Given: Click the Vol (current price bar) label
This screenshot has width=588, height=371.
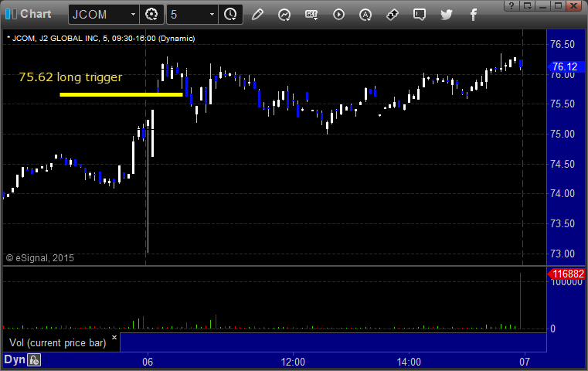Looking at the screenshot, I should [x=57, y=343].
